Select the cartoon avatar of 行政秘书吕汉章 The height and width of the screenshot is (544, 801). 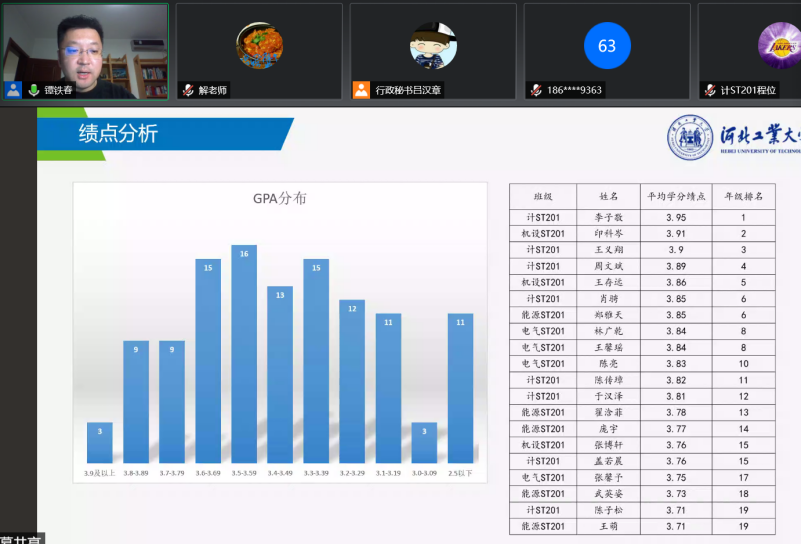(x=433, y=46)
